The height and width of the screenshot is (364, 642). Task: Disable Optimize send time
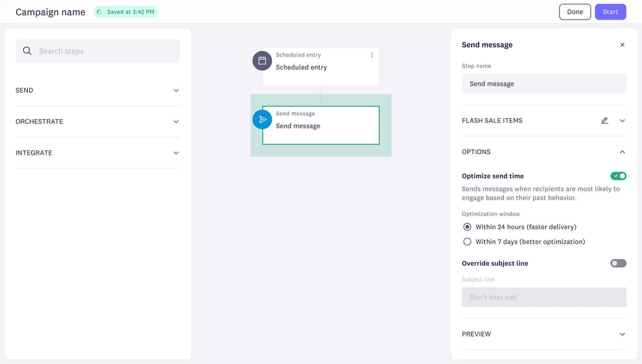click(618, 176)
